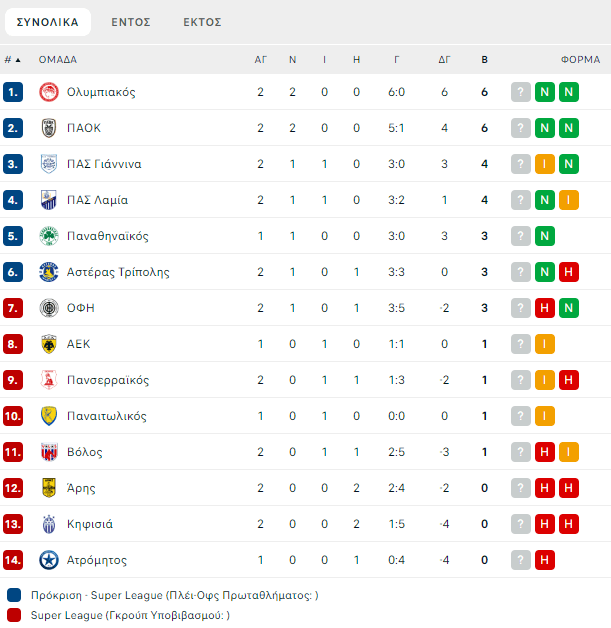Screen dimensions: 611x628
Task: Click the Asteras Tripolis team crest
Action: 48,272
